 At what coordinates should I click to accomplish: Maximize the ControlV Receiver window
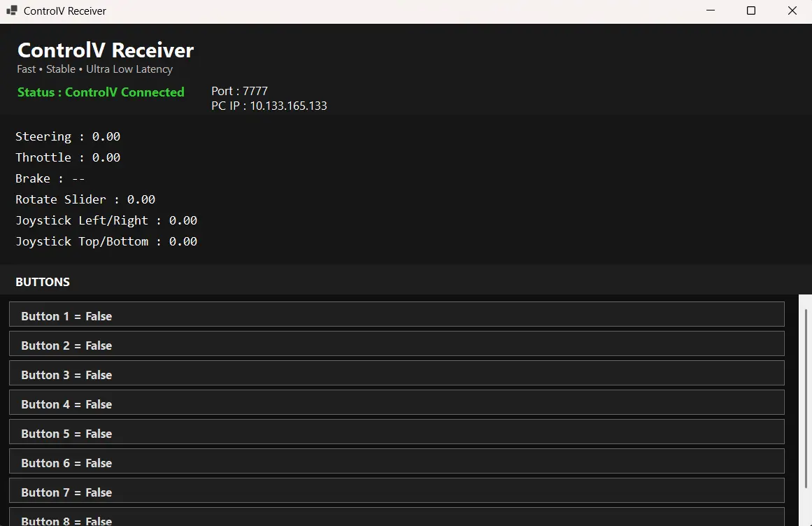751,10
